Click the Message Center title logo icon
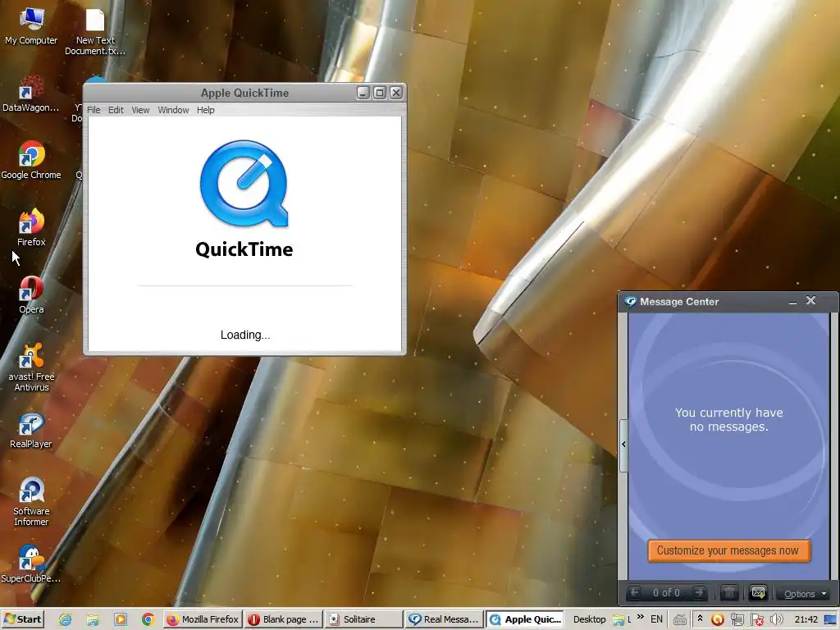Image resolution: width=840 pixels, height=630 pixels. pos(631,302)
